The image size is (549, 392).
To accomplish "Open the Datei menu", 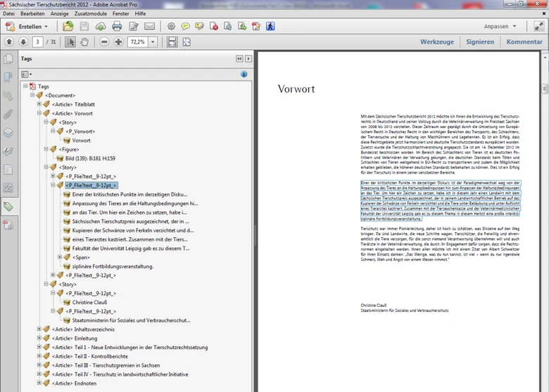I will click(x=8, y=13).
